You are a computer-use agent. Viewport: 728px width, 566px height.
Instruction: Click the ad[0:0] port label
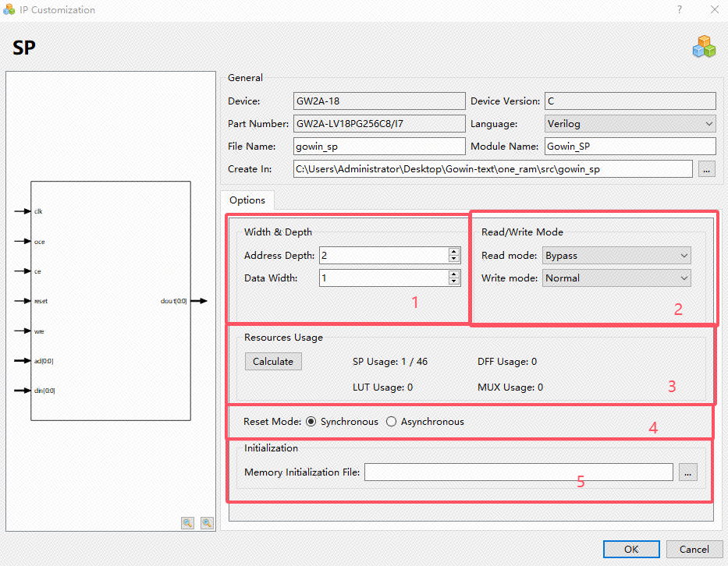pos(44,361)
